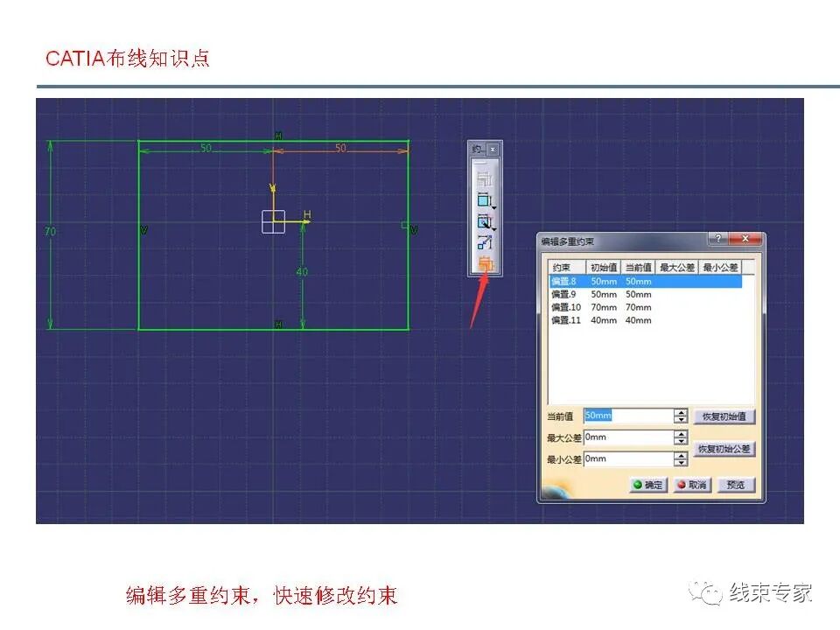The width and height of the screenshot is (840, 630).
Task: Click the red Cancel icon in the dialog
Action: (x=680, y=484)
